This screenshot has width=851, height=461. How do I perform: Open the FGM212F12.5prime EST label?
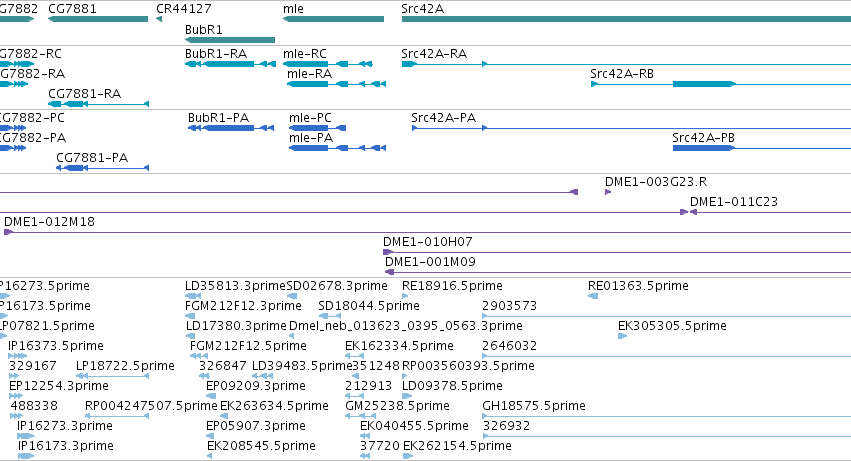[248, 346]
